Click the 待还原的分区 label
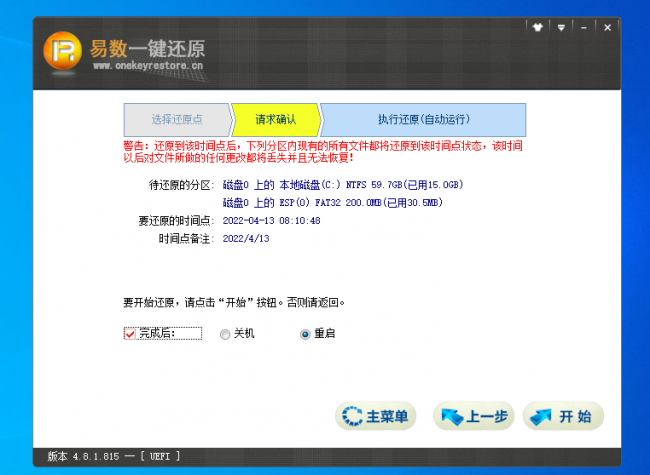The image size is (650, 475). (x=182, y=185)
